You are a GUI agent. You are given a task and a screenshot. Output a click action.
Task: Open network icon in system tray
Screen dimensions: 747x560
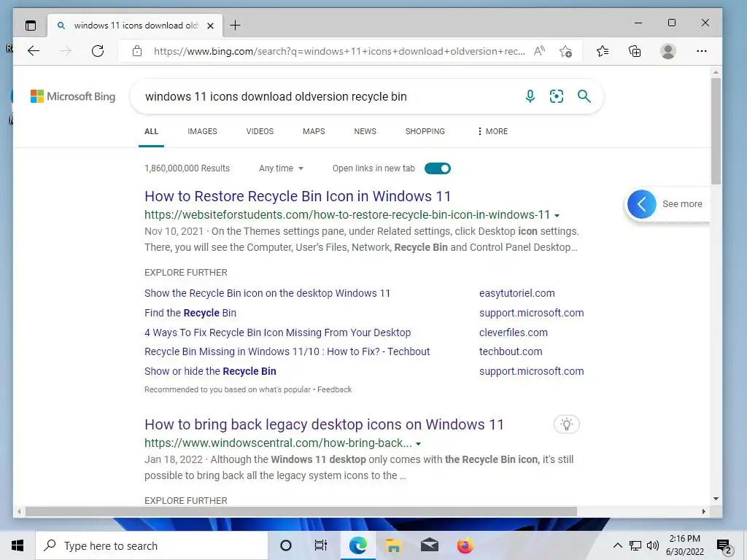coord(635,545)
